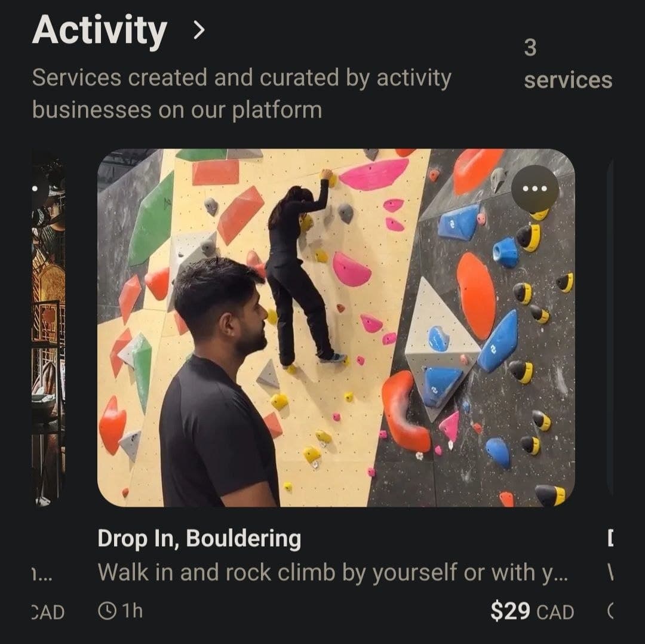This screenshot has width=645, height=644.
Task: Click the 'services' count label
Action: [x=567, y=80]
